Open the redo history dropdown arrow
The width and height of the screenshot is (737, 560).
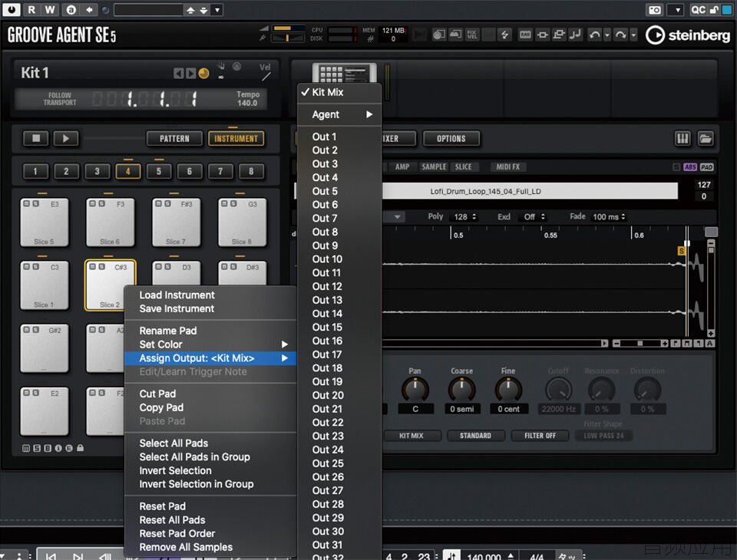pyautogui.click(x=633, y=35)
